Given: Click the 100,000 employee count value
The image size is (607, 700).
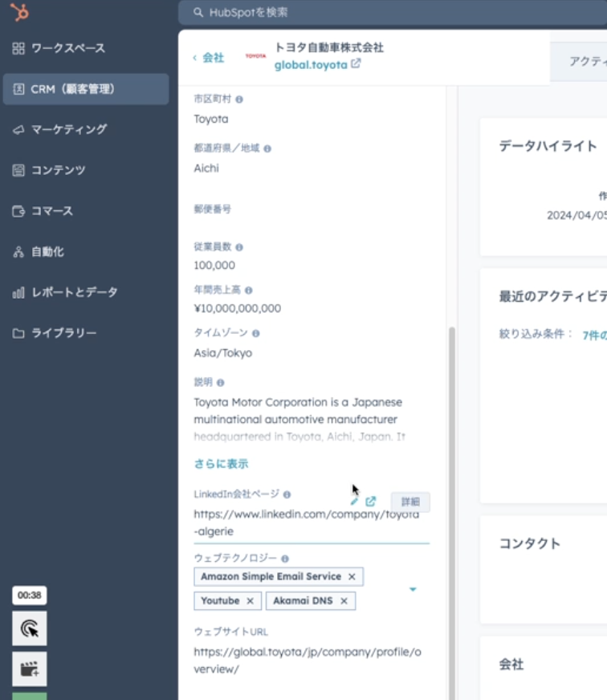Looking at the screenshot, I should click(x=214, y=266).
